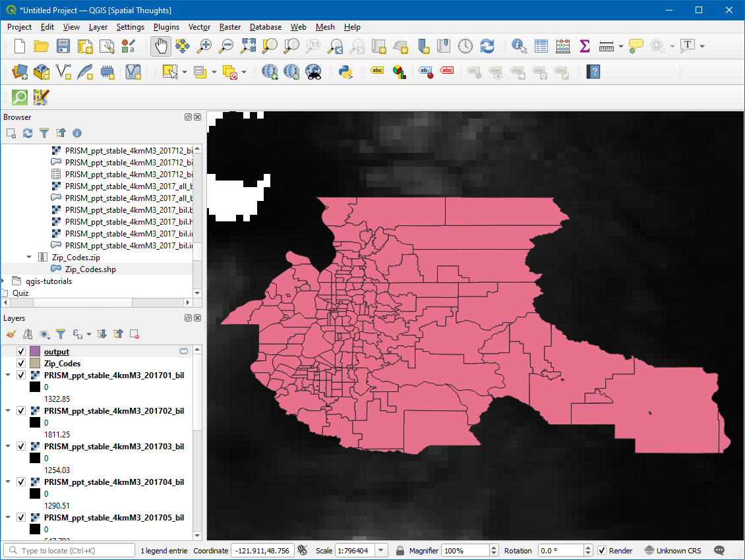Open the Scale dropdown

coord(381,551)
